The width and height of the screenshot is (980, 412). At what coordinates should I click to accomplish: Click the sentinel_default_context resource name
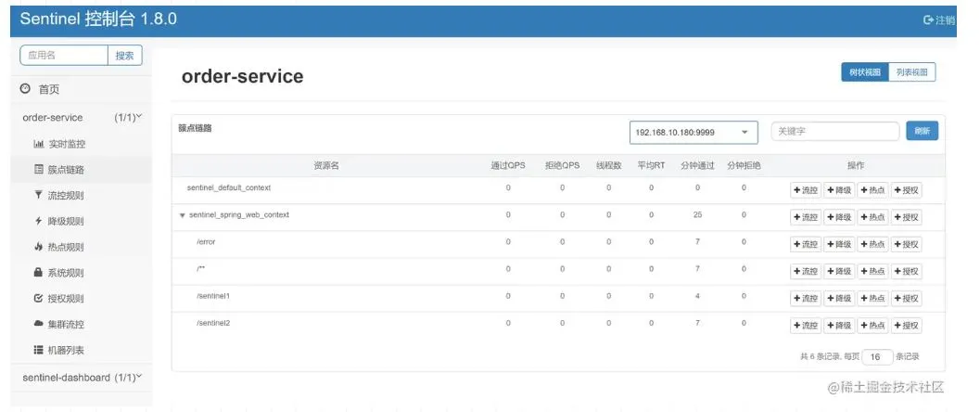[x=229, y=187]
